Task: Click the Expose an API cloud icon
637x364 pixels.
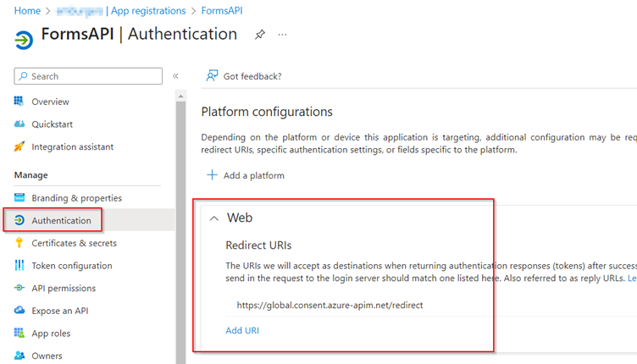Action: (x=19, y=310)
